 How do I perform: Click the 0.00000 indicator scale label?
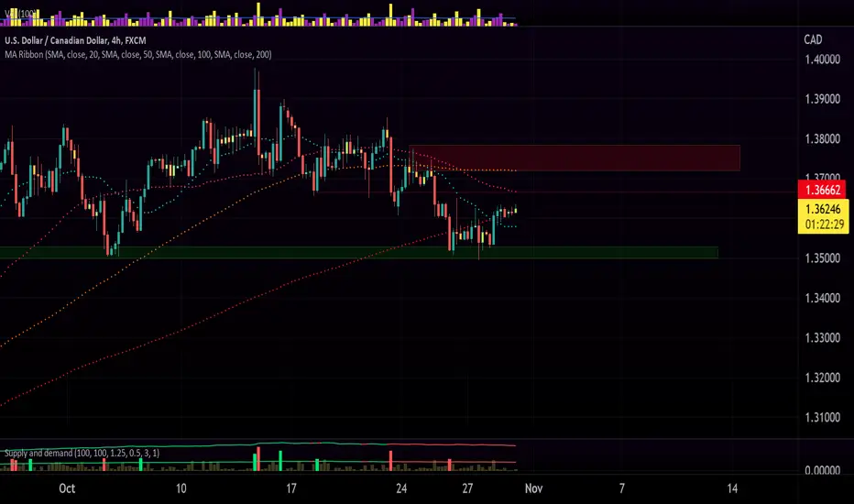tap(823, 470)
